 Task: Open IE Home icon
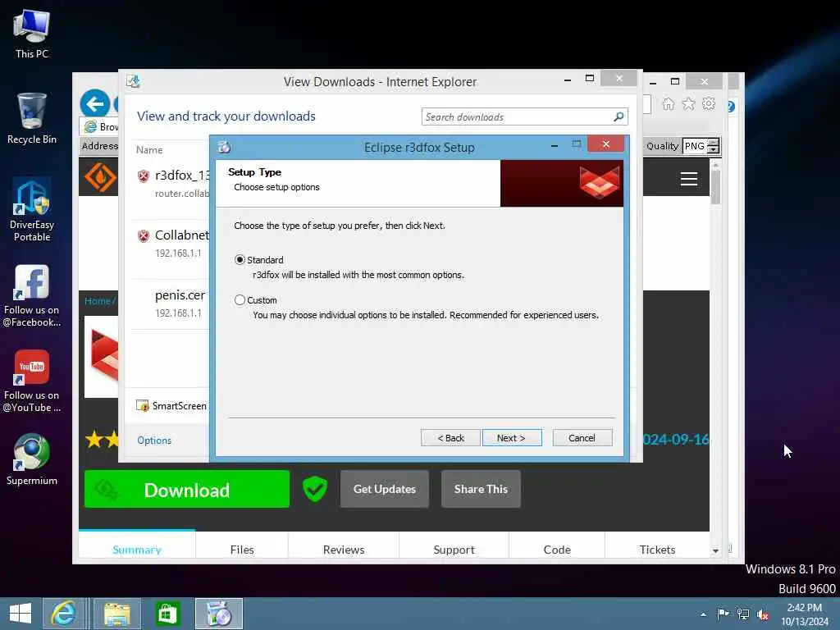pos(668,104)
